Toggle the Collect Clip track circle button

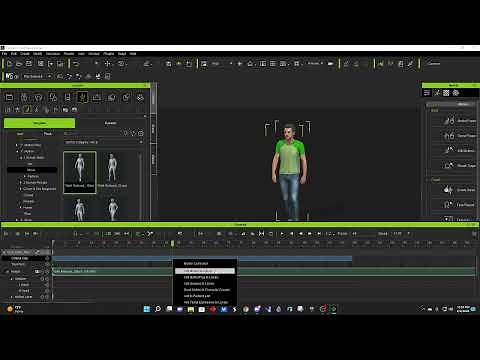47,258
